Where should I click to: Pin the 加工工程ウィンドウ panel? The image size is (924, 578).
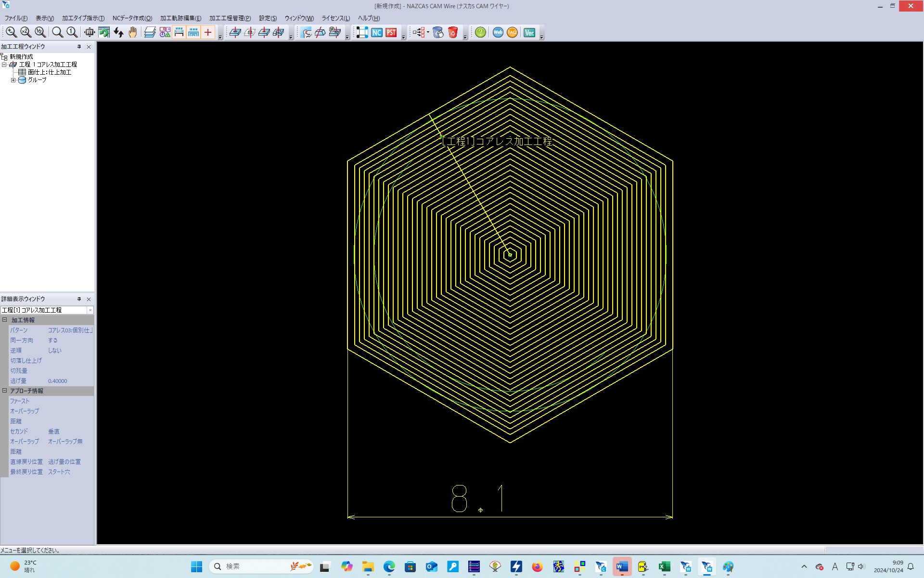click(x=79, y=47)
